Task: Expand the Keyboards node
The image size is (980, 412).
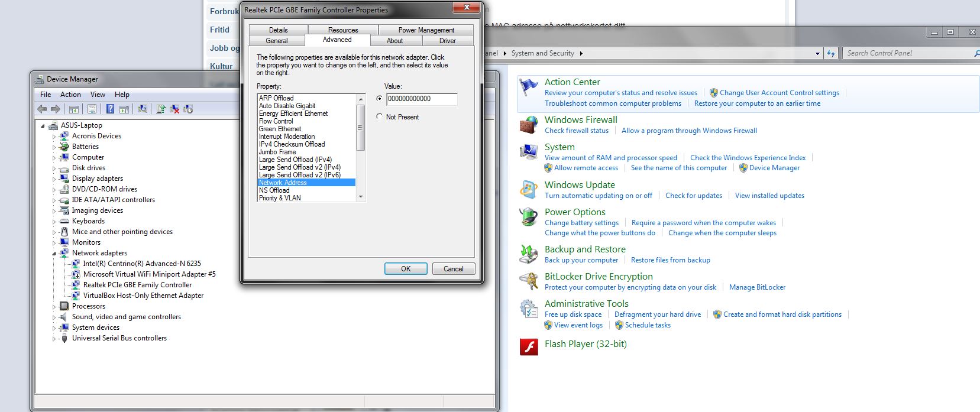Action: (54, 222)
